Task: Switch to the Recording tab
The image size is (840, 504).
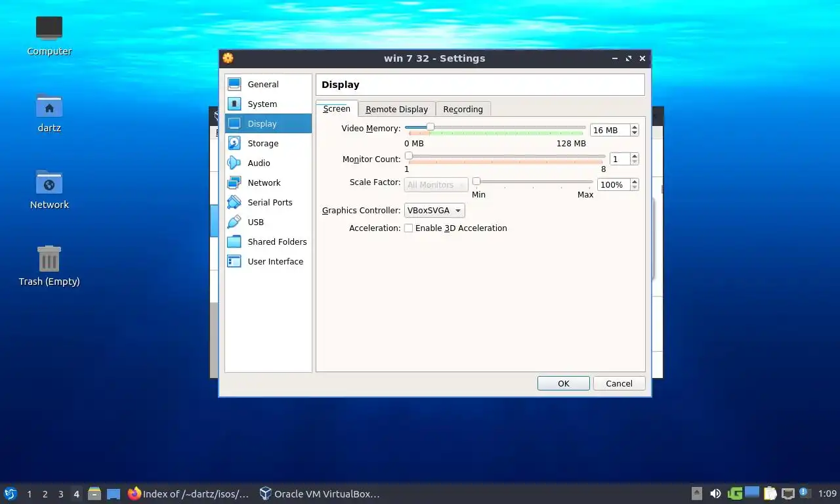Action: tap(463, 110)
